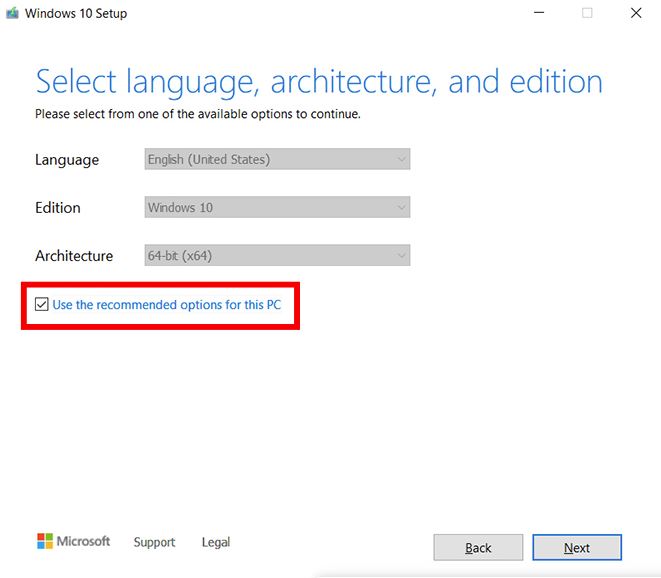The height and width of the screenshot is (578, 661).
Task: Open the Support link
Action: coord(154,542)
